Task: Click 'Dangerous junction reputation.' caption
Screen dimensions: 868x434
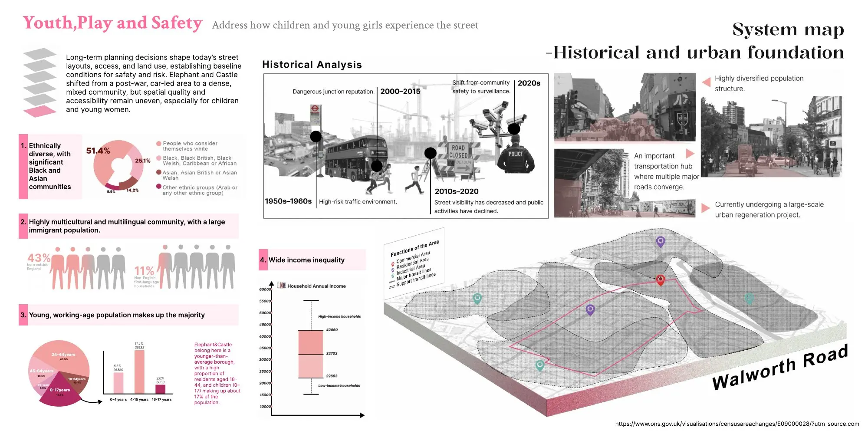Action: coord(333,92)
